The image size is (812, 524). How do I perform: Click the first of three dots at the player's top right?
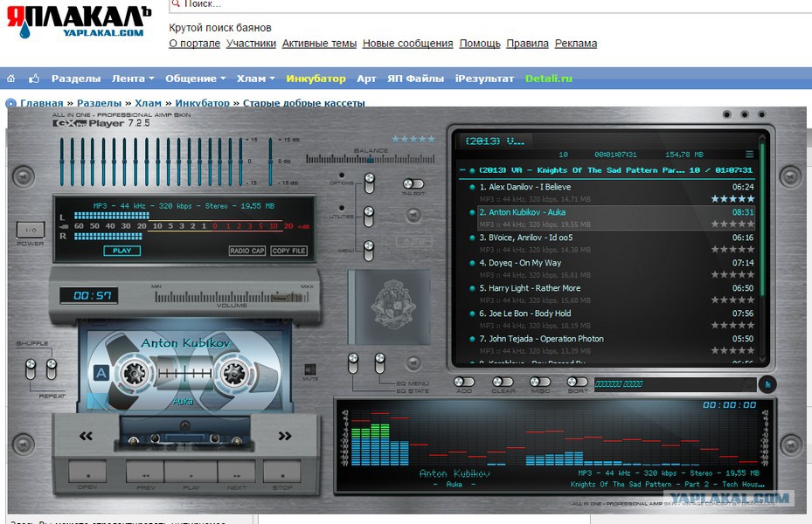(727, 114)
